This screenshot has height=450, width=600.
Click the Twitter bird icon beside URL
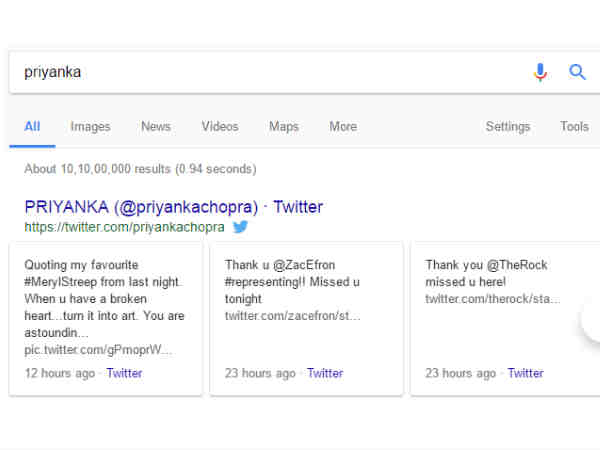point(241,227)
